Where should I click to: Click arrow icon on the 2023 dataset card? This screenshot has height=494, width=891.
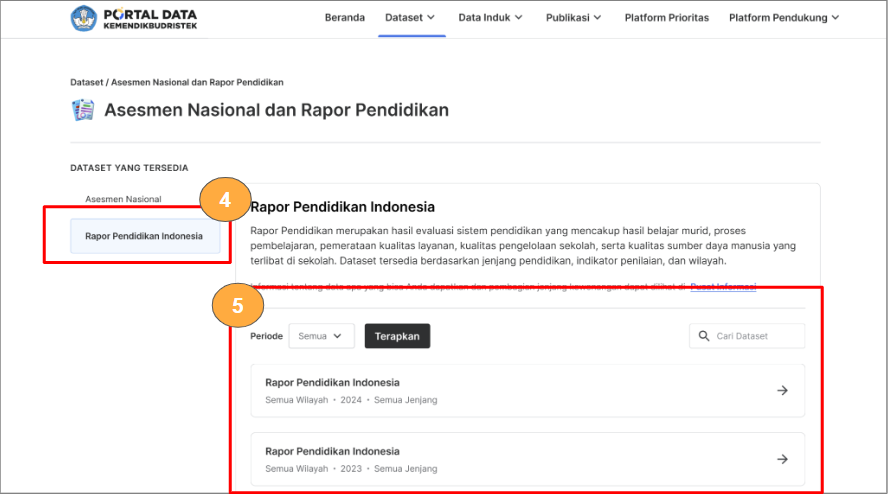point(782,459)
